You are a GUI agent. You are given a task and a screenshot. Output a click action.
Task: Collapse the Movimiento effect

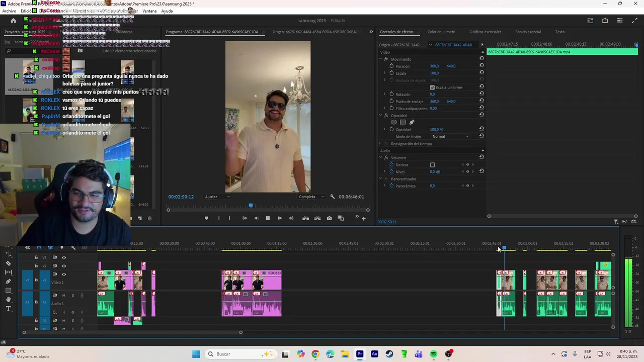tap(380, 59)
